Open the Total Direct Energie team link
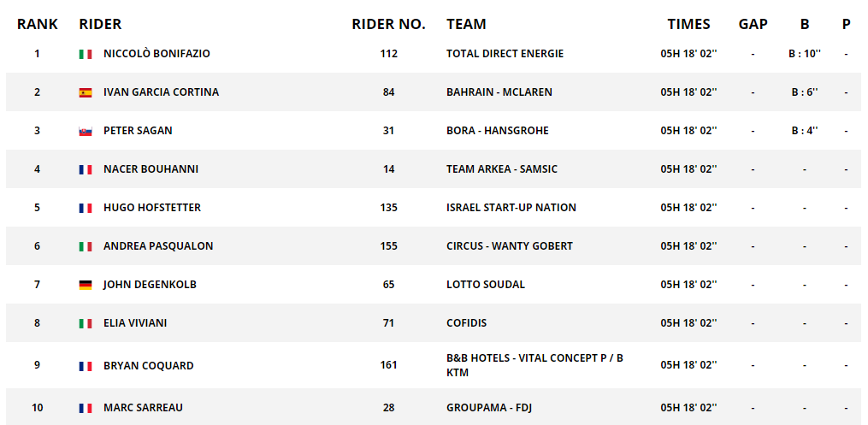The height and width of the screenshot is (425, 868). coord(505,54)
